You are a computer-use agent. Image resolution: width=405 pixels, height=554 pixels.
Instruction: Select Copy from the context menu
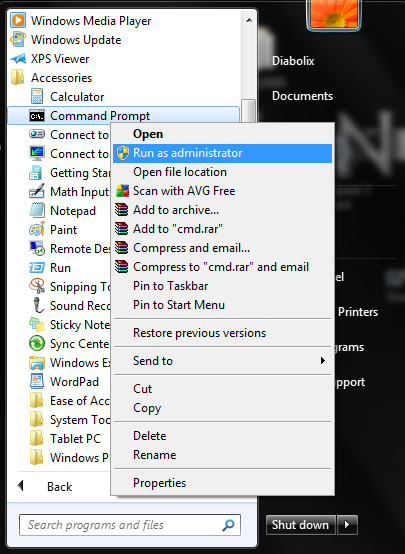pos(222,408)
